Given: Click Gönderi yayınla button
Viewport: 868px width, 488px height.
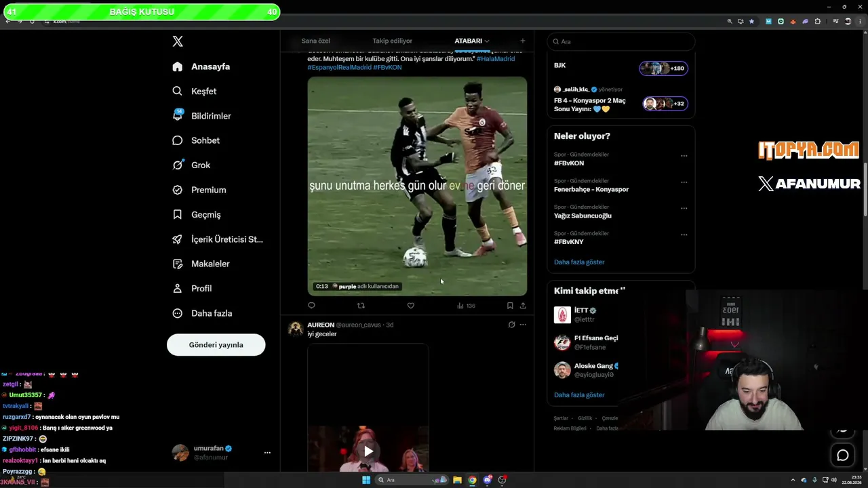Looking at the screenshot, I should pos(216,344).
